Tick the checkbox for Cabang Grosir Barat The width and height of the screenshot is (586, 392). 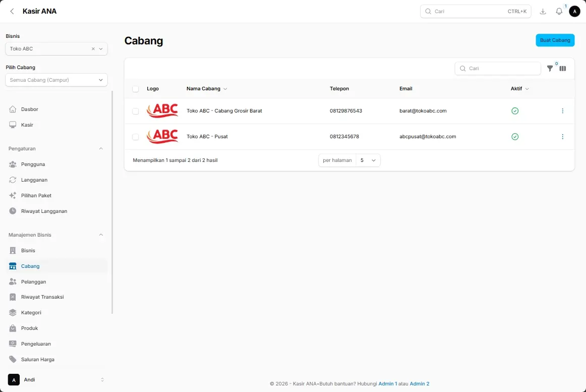(135, 111)
